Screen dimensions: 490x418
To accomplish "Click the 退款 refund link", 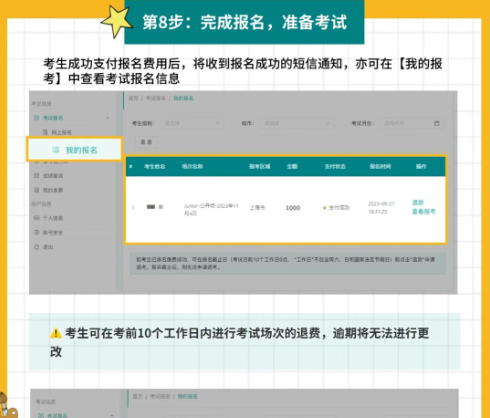I will tap(418, 202).
